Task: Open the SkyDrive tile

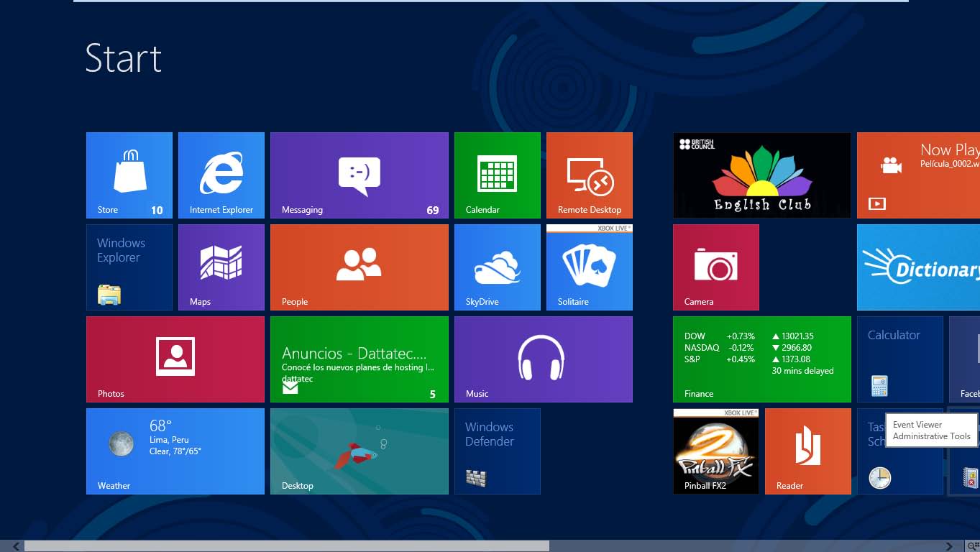Action: [x=498, y=267]
